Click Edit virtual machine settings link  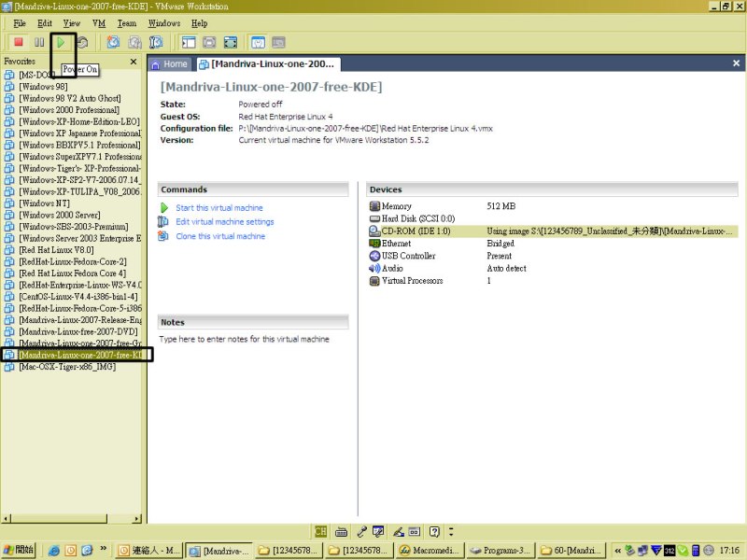click(225, 222)
